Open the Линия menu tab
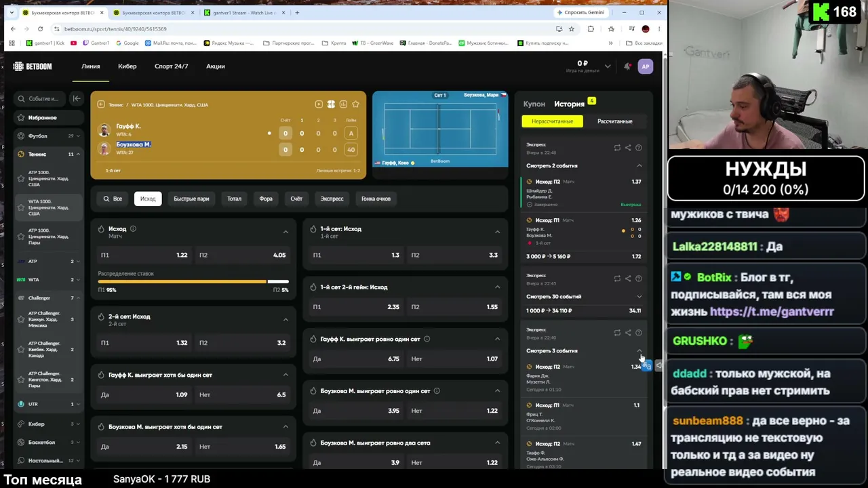Screen dimensions: 868x488 tap(91, 66)
